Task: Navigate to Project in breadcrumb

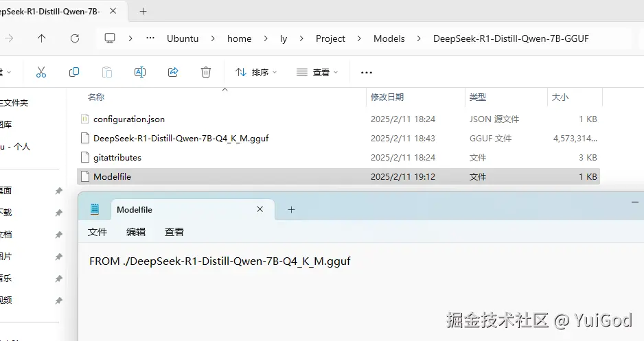Action: (331, 38)
